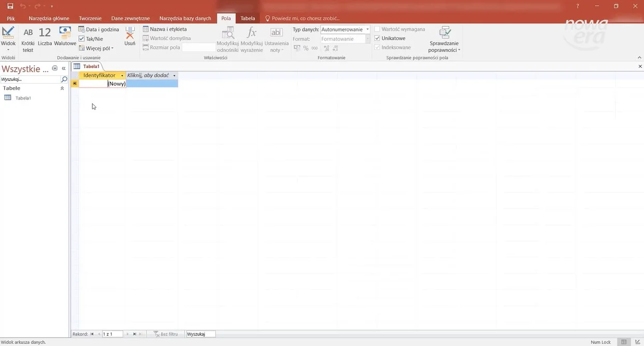
Task: Click the Save icon in title bar
Action: [x=10, y=6]
